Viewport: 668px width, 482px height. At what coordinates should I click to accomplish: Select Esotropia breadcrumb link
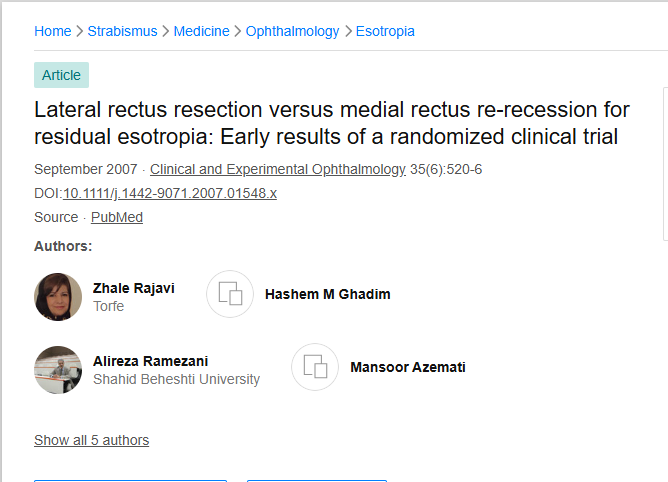click(x=385, y=31)
